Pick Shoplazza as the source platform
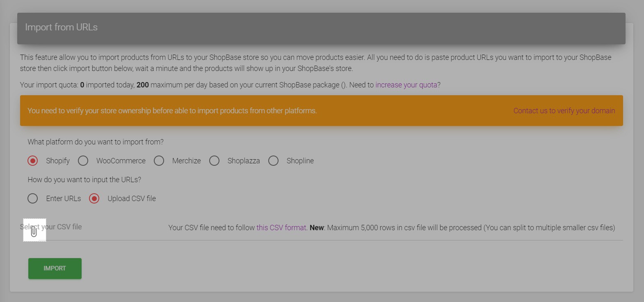The width and height of the screenshot is (644, 302). [215, 161]
